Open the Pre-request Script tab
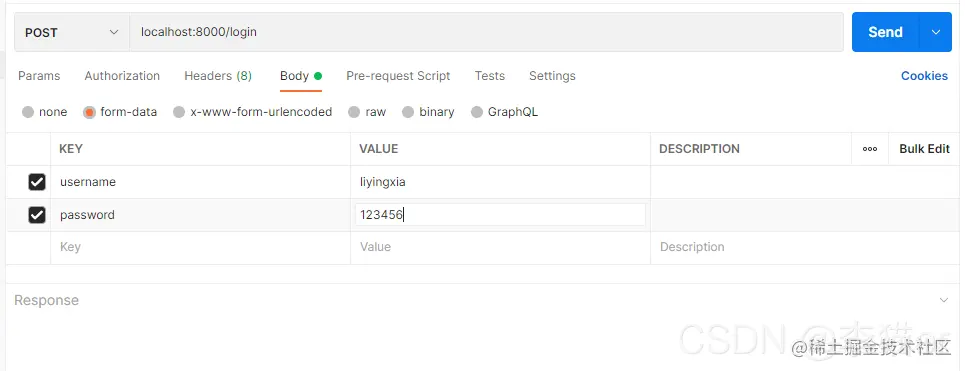Image resolution: width=965 pixels, height=371 pixels. point(398,76)
